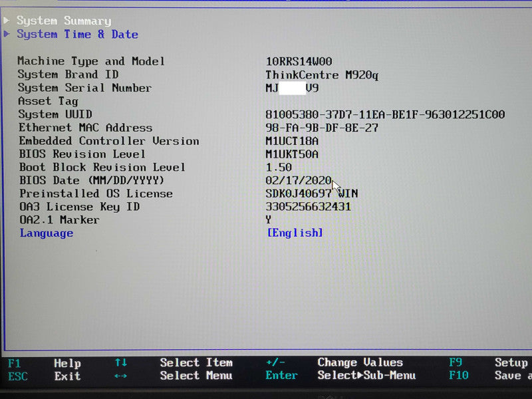This screenshot has width=532, height=399.
Task: Click the Ethernet MAC Address label
Action: (x=86, y=128)
